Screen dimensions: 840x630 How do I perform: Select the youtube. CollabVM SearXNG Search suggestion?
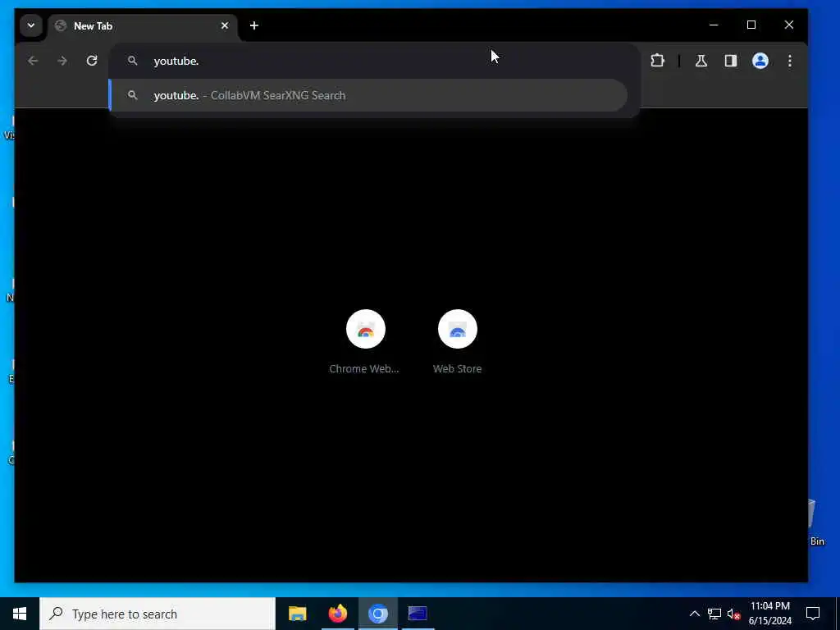[368, 95]
